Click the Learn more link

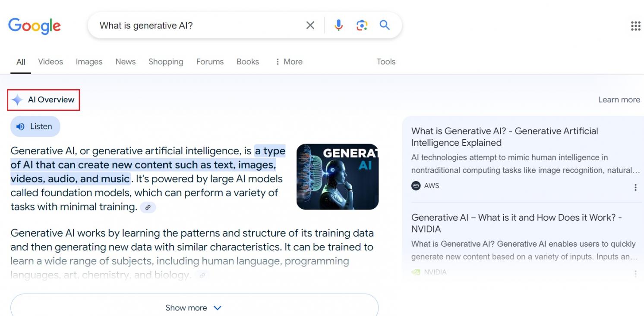coord(619,100)
